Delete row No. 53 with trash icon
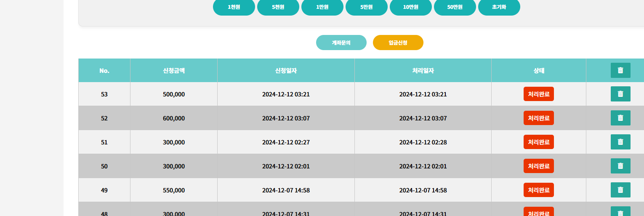 [x=620, y=94]
